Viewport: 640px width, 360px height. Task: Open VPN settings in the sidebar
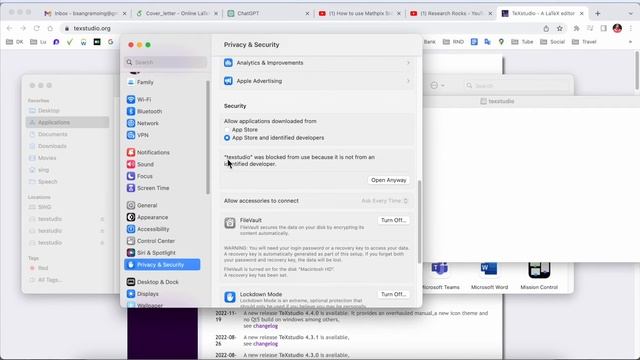[x=138, y=135]
